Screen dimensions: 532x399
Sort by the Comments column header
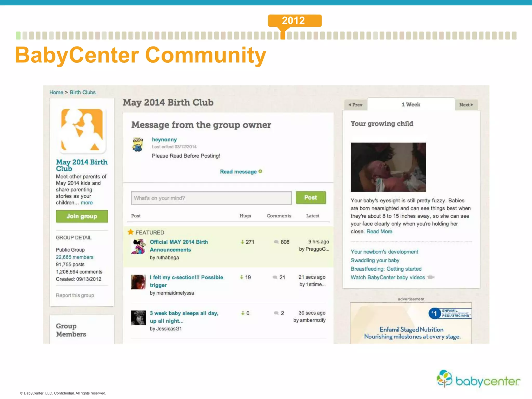click(279, 216)
